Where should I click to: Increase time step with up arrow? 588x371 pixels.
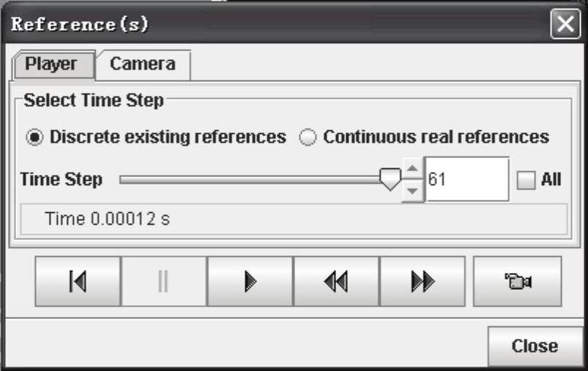coord(414,170)
